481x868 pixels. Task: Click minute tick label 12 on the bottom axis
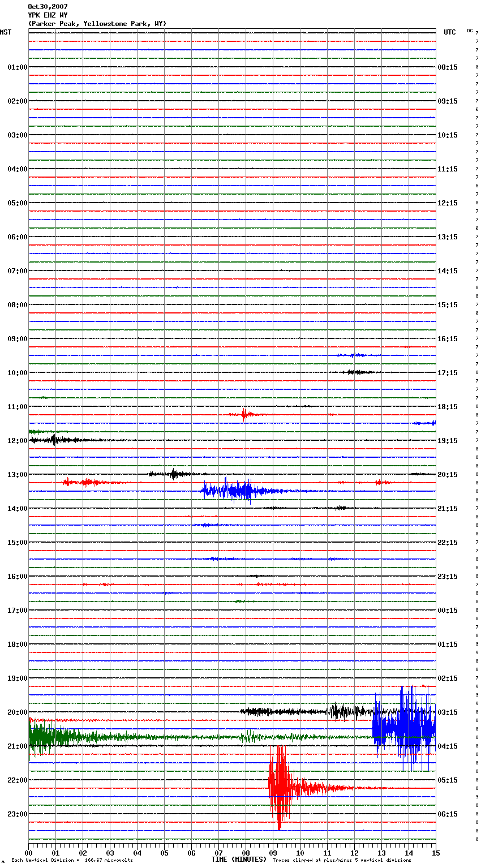point(354,853)
